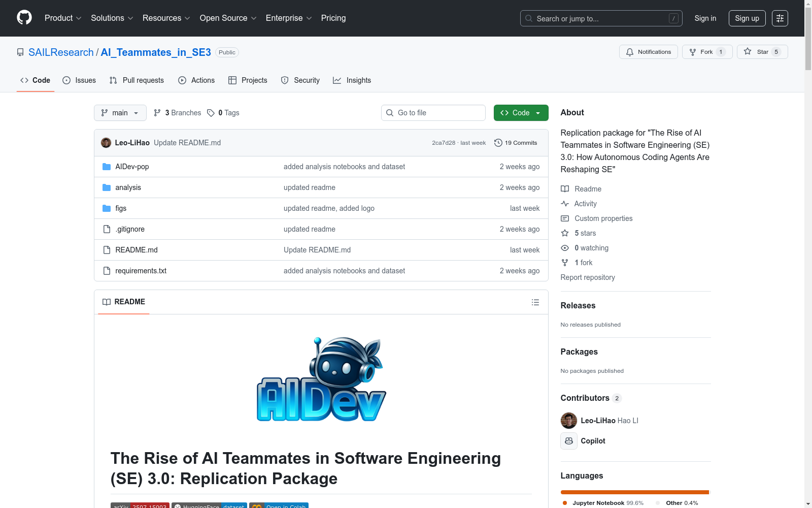View the 5 stars stargazers
812x508 pixels.
coord(579,233)
